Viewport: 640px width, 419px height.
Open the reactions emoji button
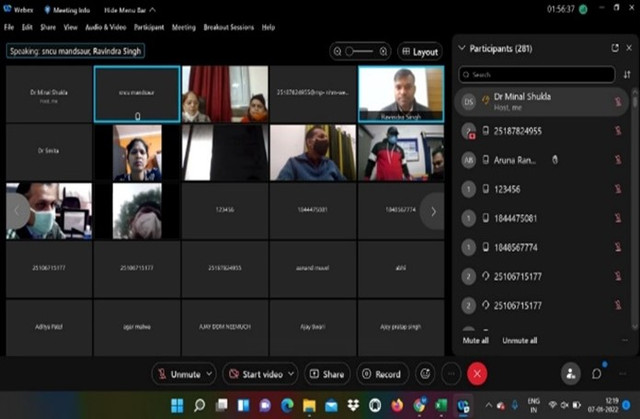pos(425,373)
